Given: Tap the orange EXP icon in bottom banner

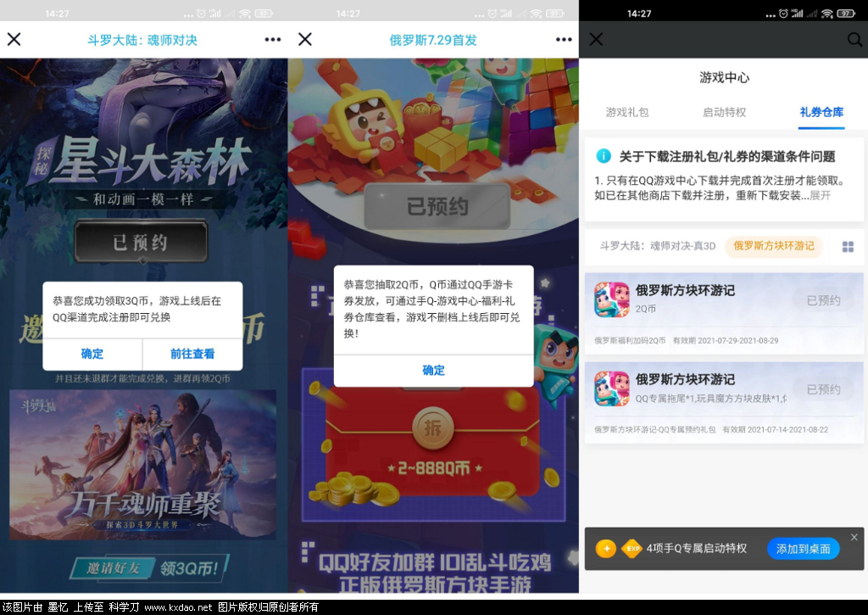Looking at the screenshot, I should point(632,549).
